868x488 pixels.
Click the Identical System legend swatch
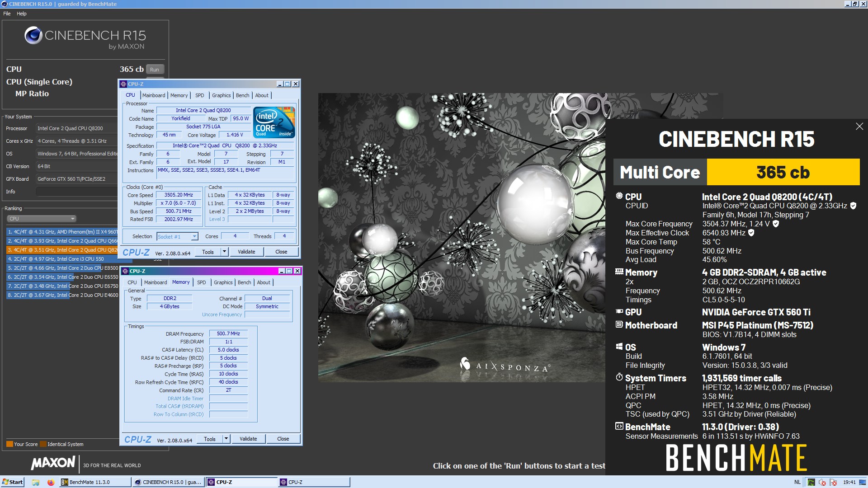[43, 444]
